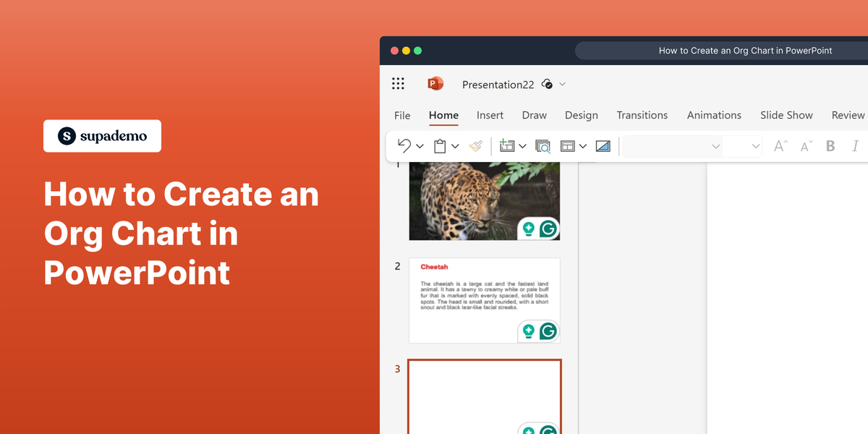
Task: Select the leopard slide 1 thumbnail
Action: [485, 201]
